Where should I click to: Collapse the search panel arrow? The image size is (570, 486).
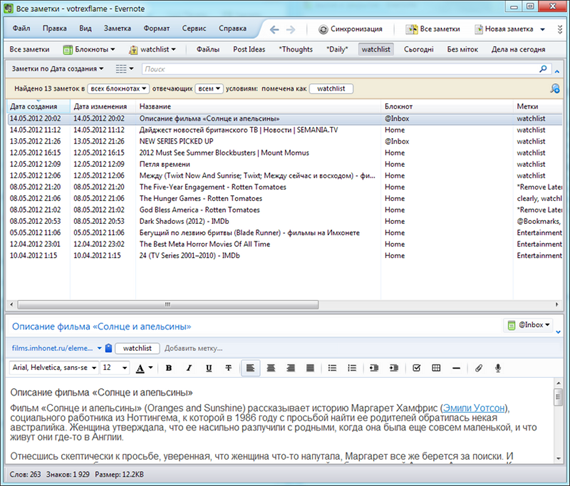557,72
